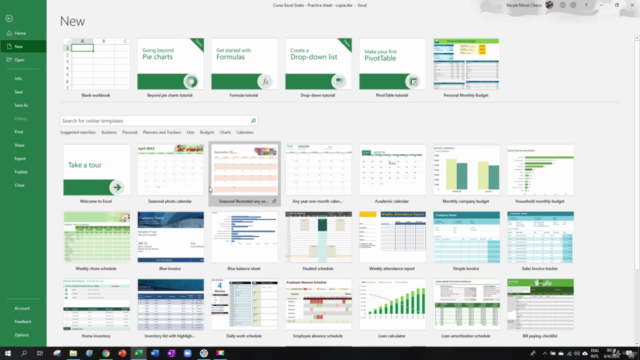Open the Loan calculator template

392,309
